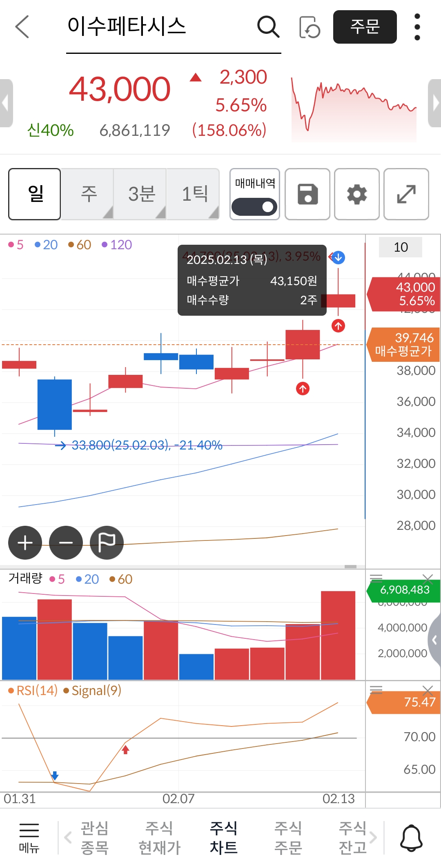
Task: Toggle the Signal(9) legend item
Action: click(92, 691)
